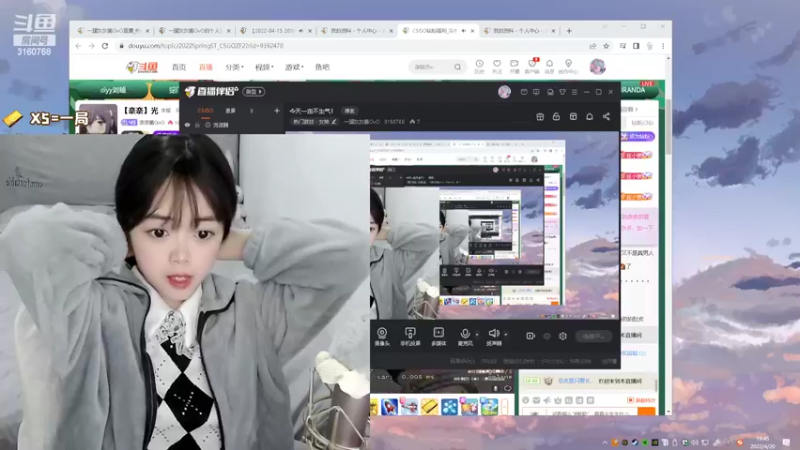Click the share icon in streaming tool header

tap(606, 116)
